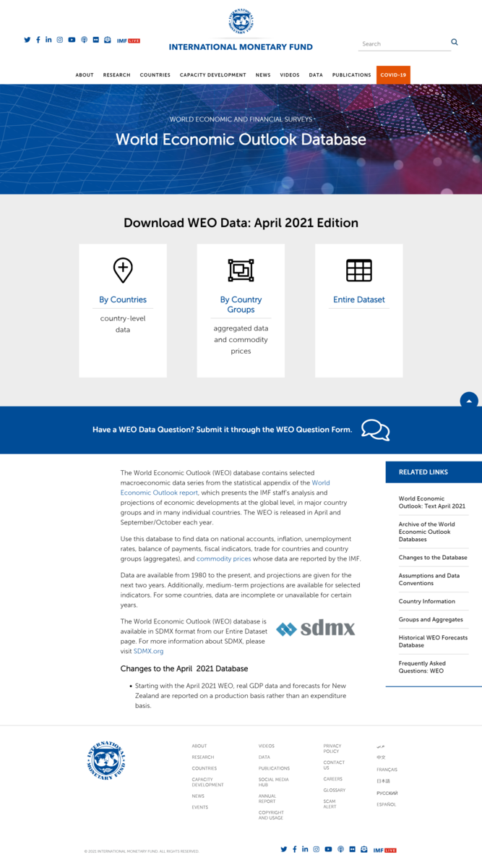Open the News menu item
Screen dimensions: 482x868
coord(263,75)
